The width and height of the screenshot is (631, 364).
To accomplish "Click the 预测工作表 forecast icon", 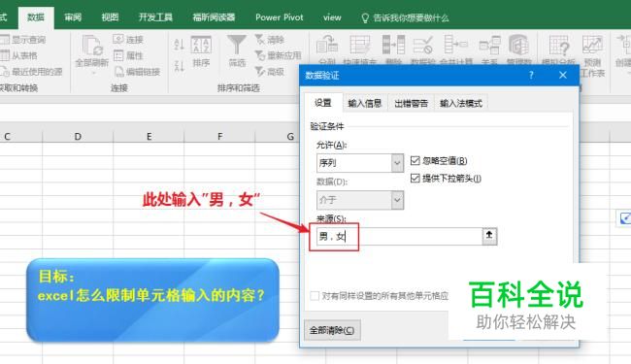I will 592,45.
